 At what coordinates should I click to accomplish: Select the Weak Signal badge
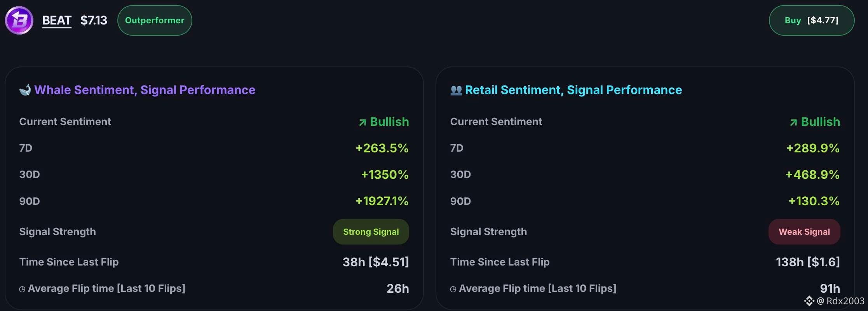(x=804, y=232)
